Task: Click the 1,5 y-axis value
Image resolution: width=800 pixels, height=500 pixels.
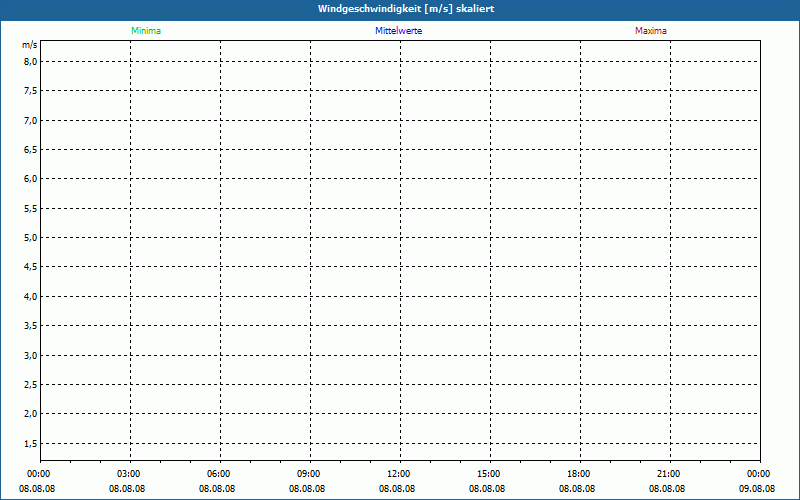Action: point(31,443)
